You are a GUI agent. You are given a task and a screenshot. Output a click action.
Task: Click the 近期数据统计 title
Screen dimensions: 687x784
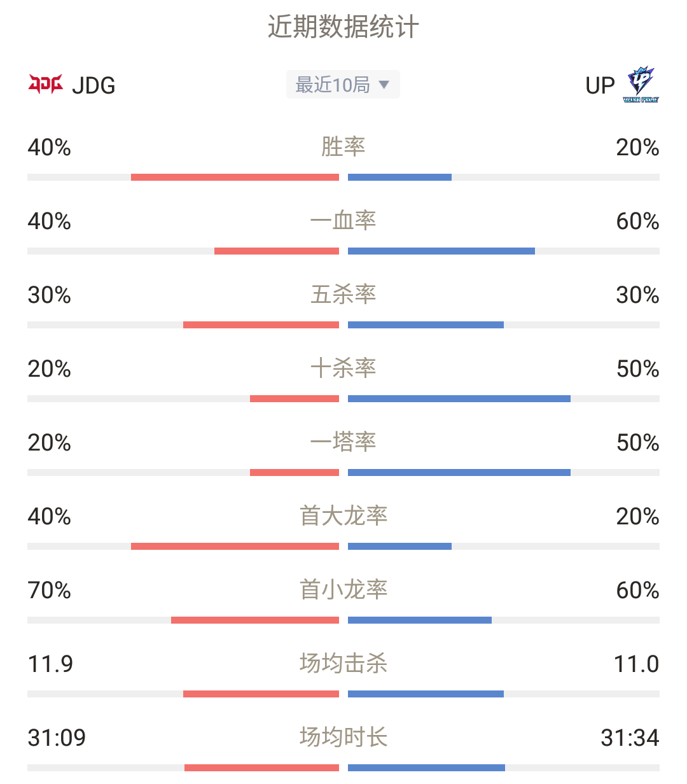343,27
